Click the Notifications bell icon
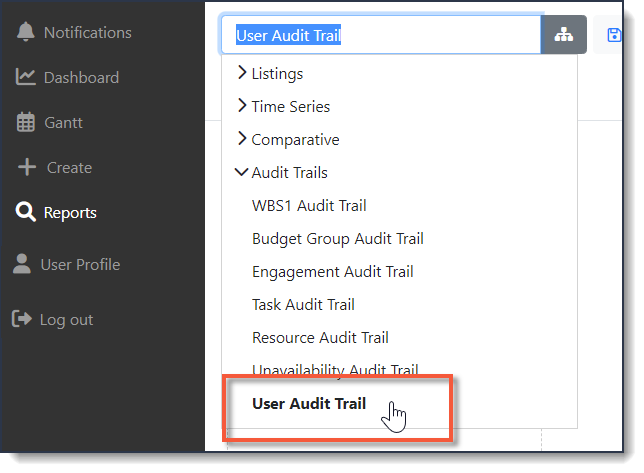Screen dimensions: 644x473 [25, 32]
